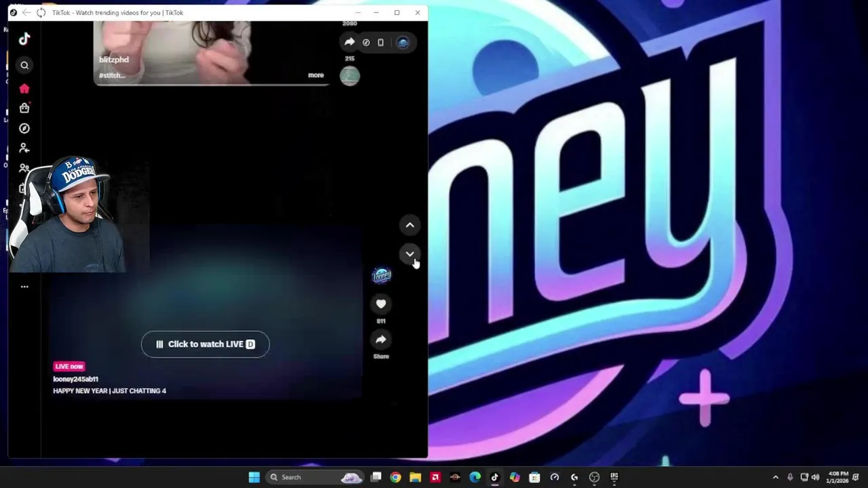The height and width of the screenshot is (488, 868).
Task: Like the LIVE video with heart icon
Action: [x=381, y=304]
